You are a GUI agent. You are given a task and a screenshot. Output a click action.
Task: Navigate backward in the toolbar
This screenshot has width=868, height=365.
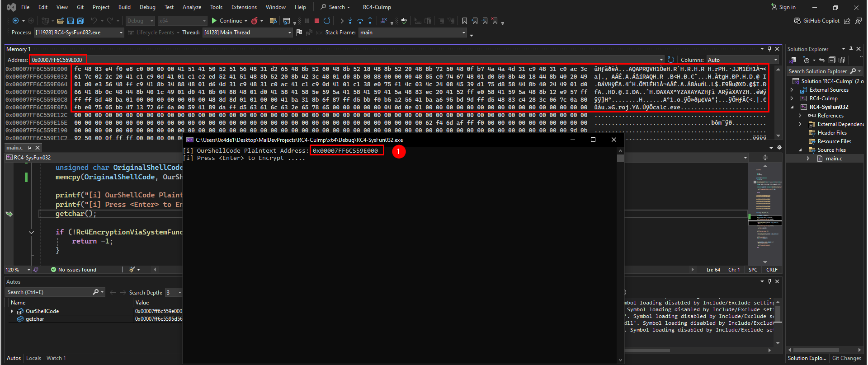pos(15,21)
